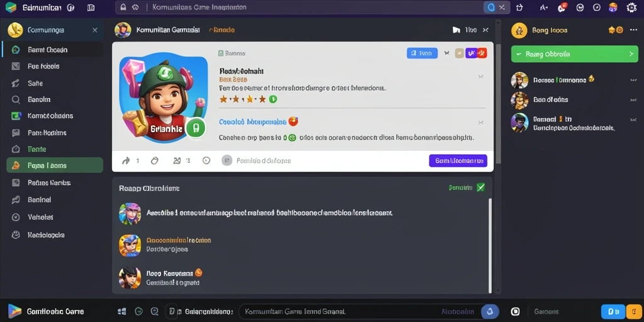Click the comment bubble icon in the card footer

(x=155, y=160)
